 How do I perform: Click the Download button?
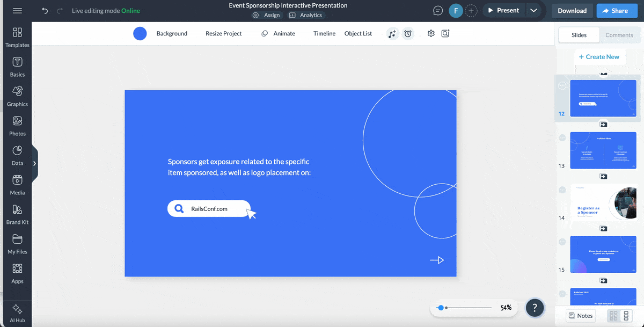tap(572, 11)
